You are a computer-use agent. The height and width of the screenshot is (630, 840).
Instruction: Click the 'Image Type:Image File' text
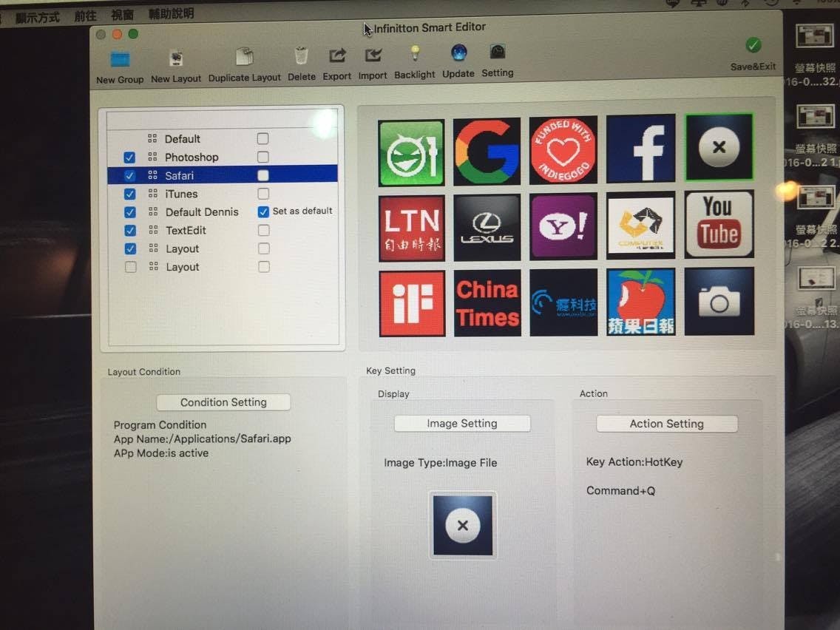[441, 463]
